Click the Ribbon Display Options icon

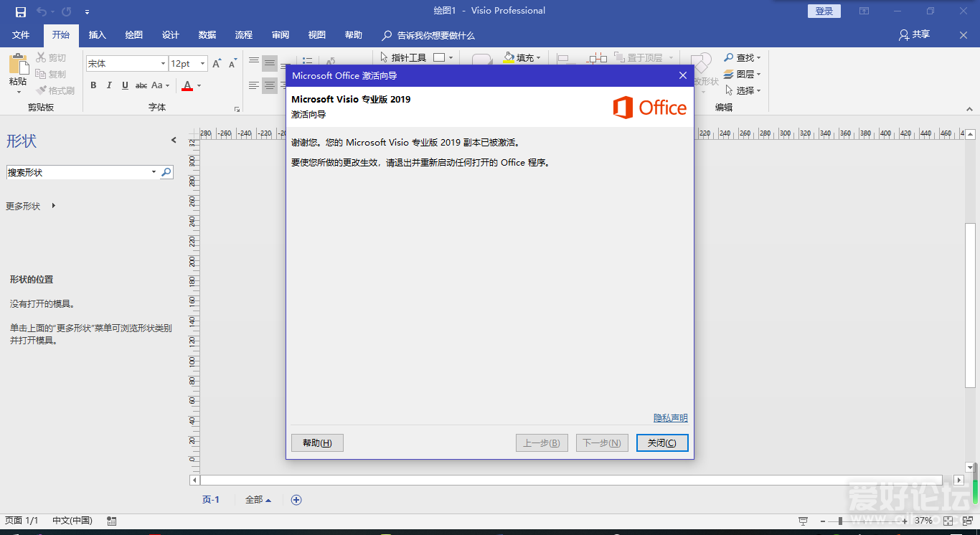coord(864,11)
